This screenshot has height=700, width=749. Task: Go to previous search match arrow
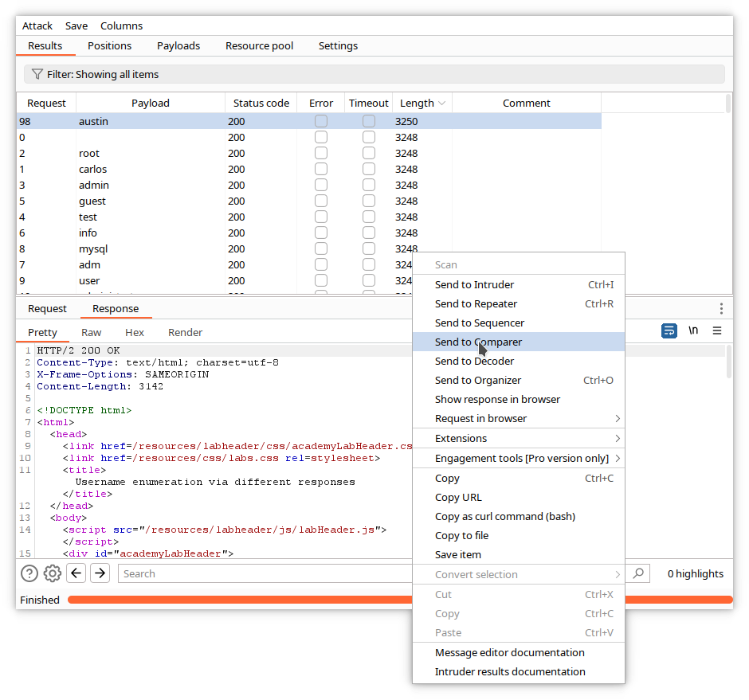(76, 573)
